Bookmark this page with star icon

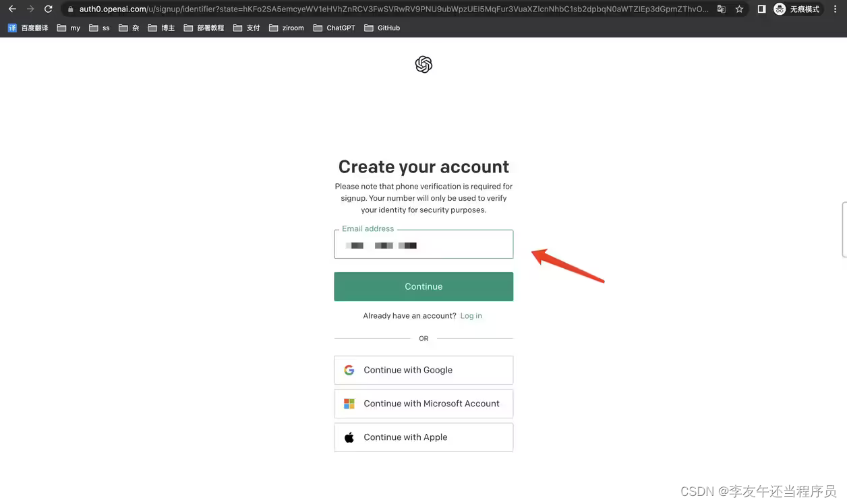(x=739, y=9)
